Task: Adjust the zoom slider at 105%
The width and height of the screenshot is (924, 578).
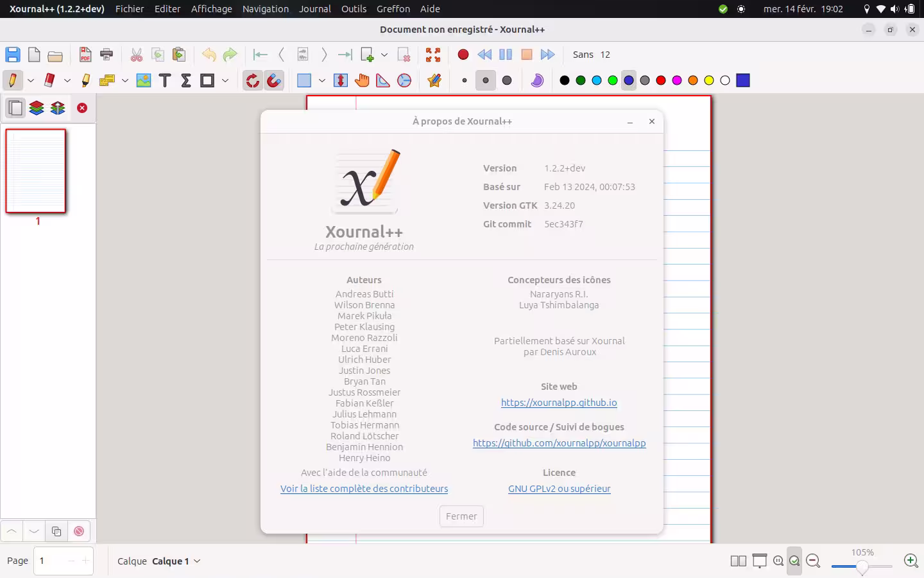Action: [x=862, y=566]
